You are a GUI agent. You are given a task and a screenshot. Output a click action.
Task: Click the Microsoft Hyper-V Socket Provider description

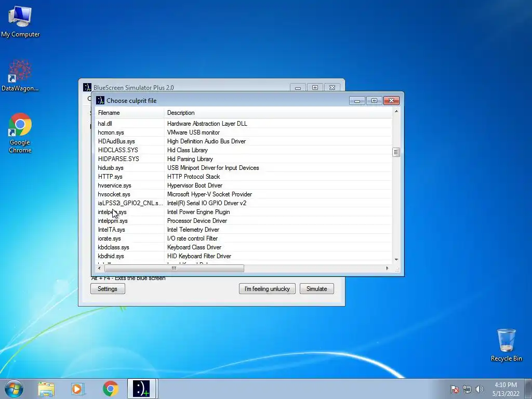pos(209,194)
